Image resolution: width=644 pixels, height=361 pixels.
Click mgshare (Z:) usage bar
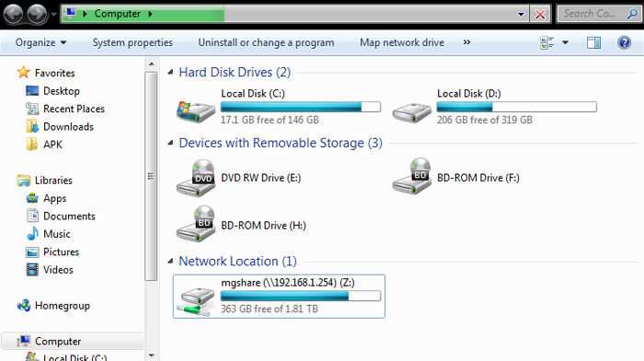(301, 296)
